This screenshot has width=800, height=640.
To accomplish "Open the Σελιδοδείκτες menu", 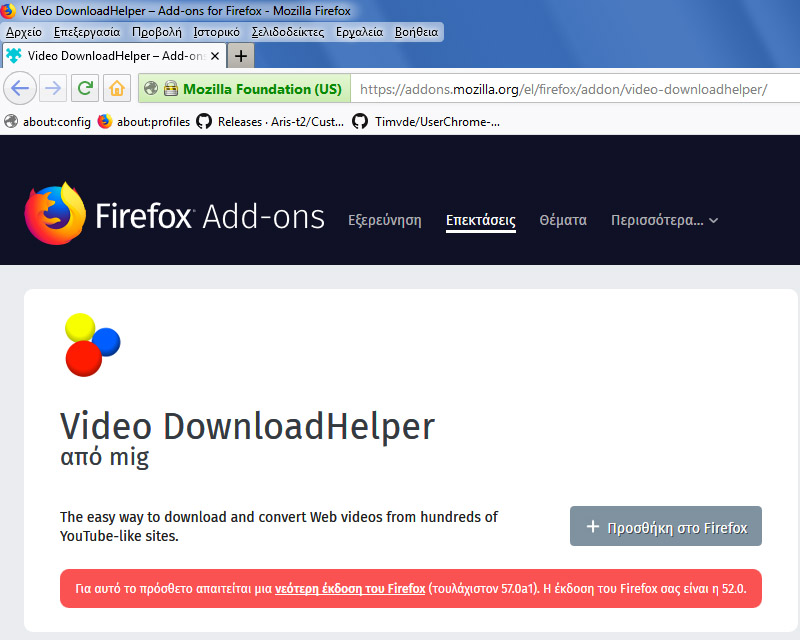I will click(288, 32).
